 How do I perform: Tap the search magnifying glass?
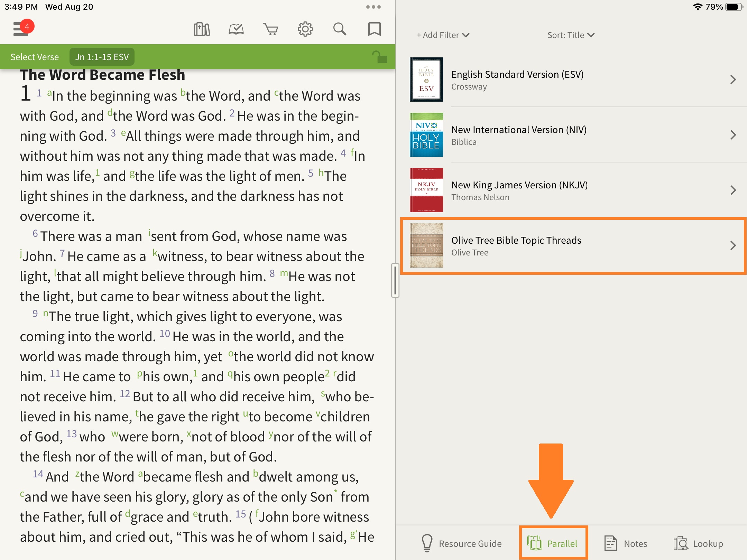(340, 29)
